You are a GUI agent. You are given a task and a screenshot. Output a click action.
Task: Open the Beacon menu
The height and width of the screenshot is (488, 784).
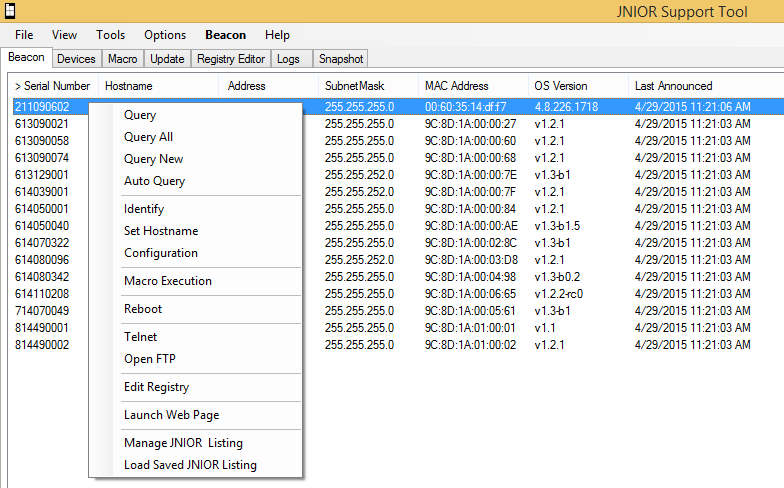click(x=226, y=35)
